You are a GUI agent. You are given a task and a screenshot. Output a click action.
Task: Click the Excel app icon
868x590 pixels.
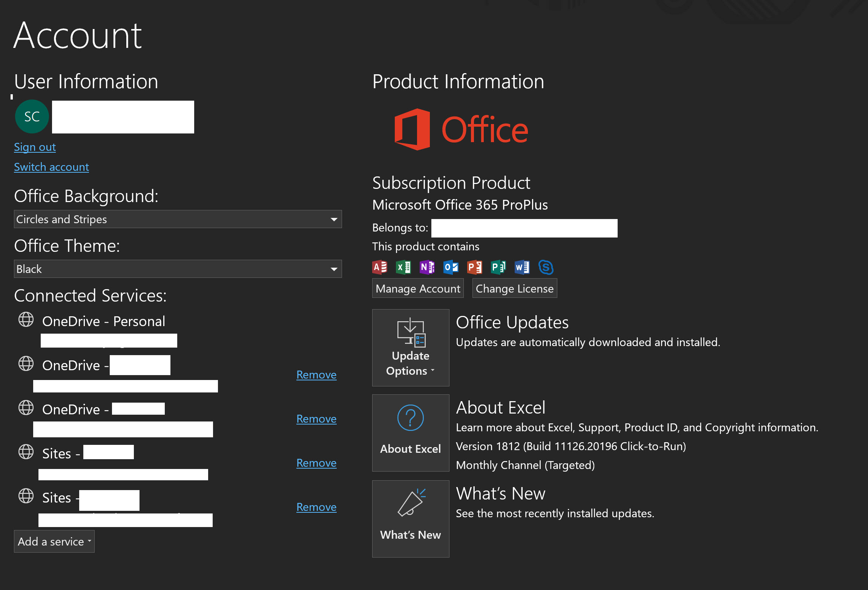(x=403, y=267)
